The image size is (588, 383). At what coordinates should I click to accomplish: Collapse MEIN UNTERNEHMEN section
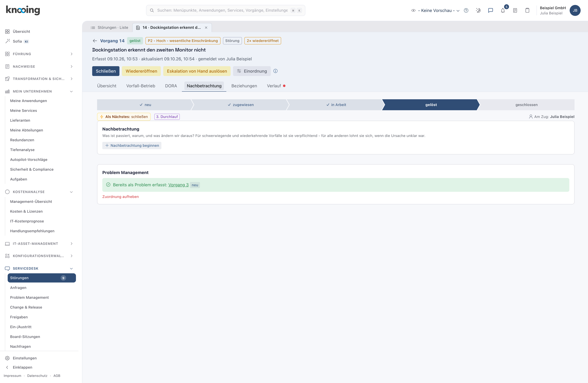(39, 91)
